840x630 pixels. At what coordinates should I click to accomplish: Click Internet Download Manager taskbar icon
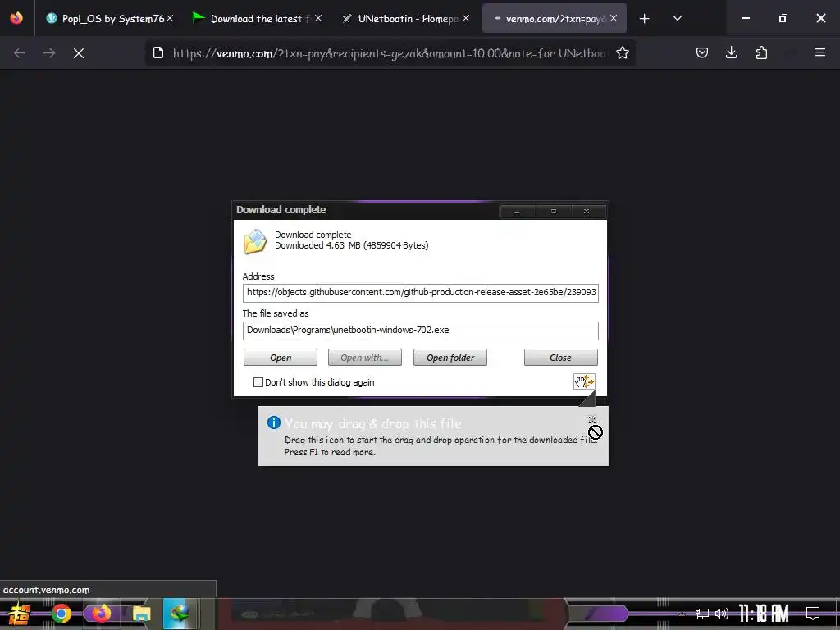point(180,614)
